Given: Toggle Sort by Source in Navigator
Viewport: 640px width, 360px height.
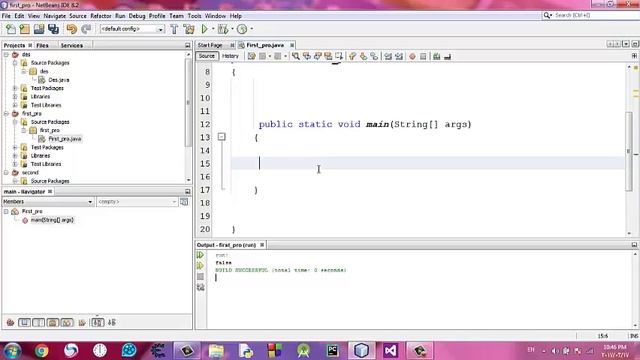Looking at the screenshot, I should (112, 322).
